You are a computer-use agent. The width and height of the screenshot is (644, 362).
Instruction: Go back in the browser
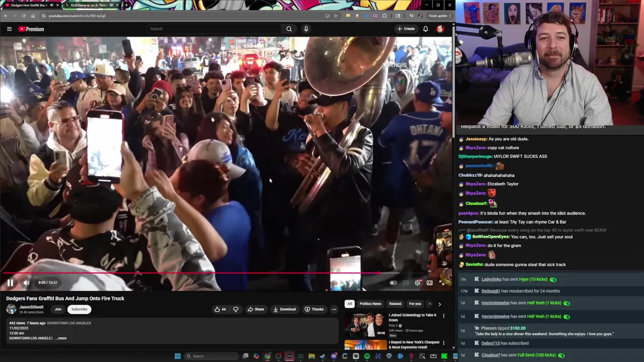[6, 16]
